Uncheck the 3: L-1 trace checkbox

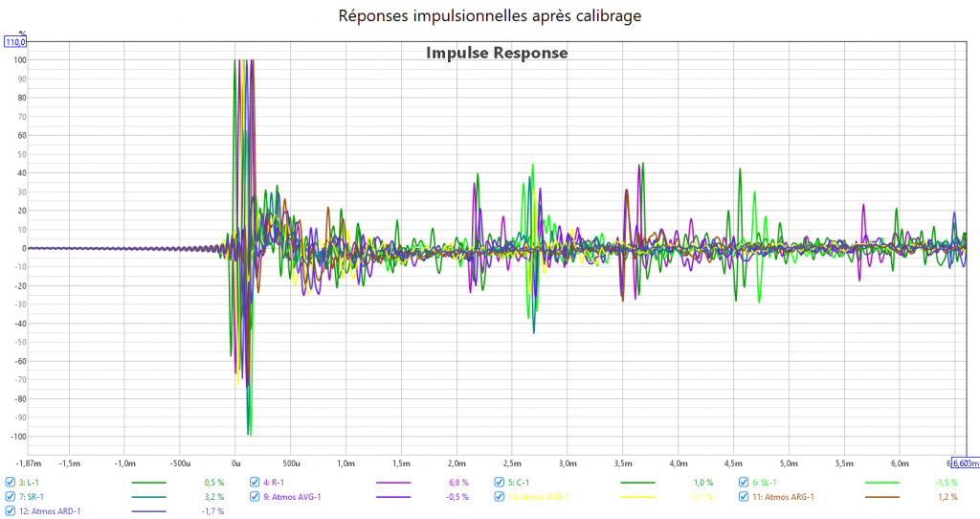click(11, 482)
